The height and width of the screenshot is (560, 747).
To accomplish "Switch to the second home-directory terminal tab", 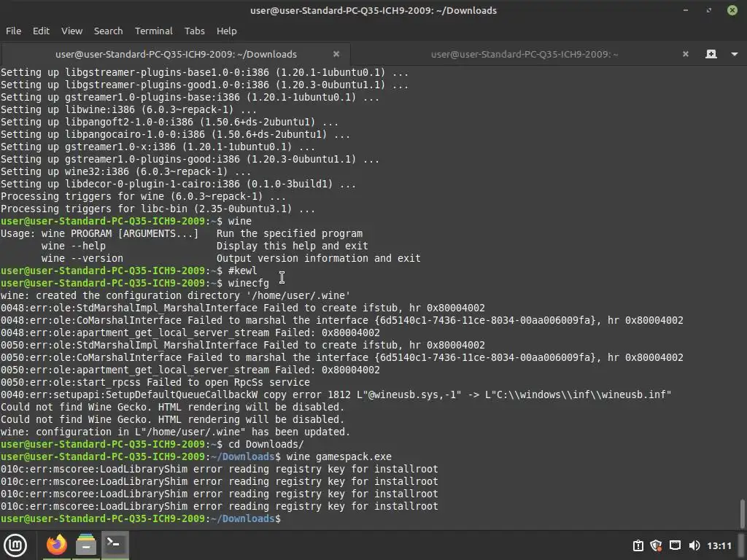I will (x=525, y=54).
